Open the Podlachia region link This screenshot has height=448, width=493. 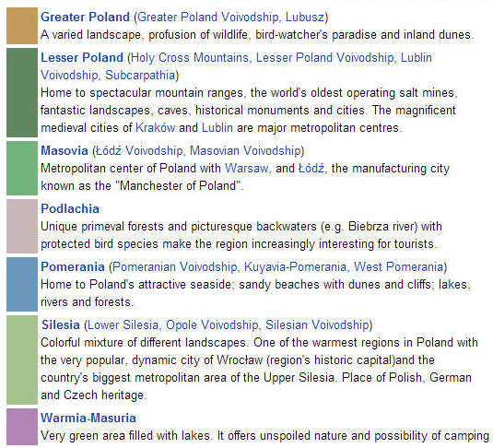(70, 209)
